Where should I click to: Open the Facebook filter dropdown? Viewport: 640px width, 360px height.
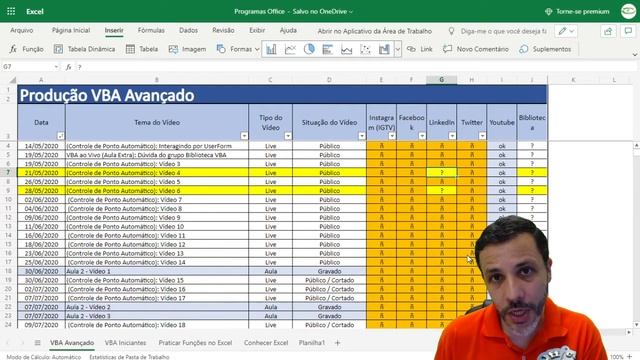click(x=422, y=136)
